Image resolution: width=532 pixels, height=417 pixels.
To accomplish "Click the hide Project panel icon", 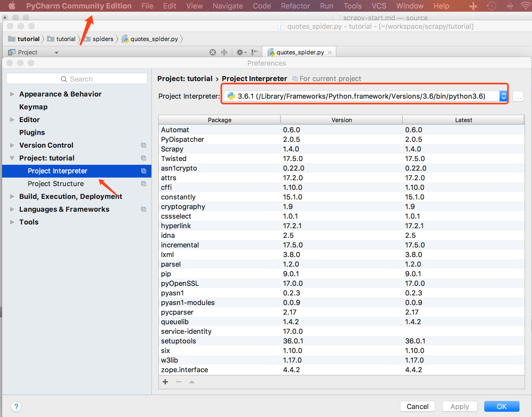I will [255, 52].
